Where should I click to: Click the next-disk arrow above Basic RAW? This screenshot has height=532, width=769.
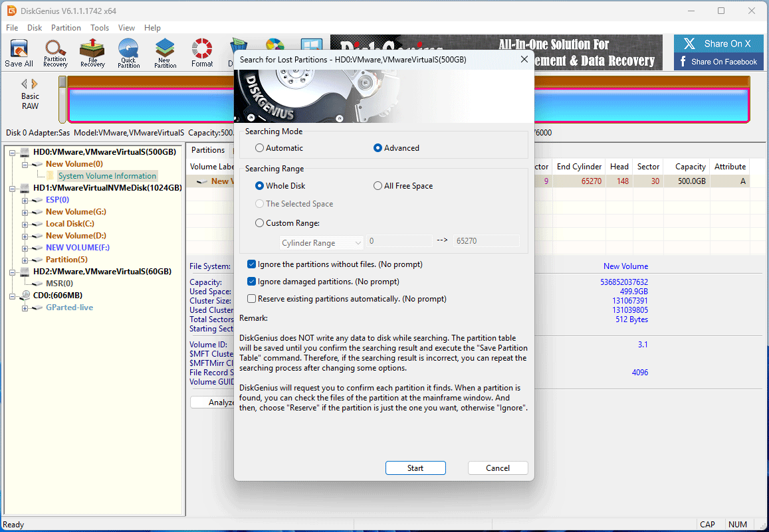35,84
